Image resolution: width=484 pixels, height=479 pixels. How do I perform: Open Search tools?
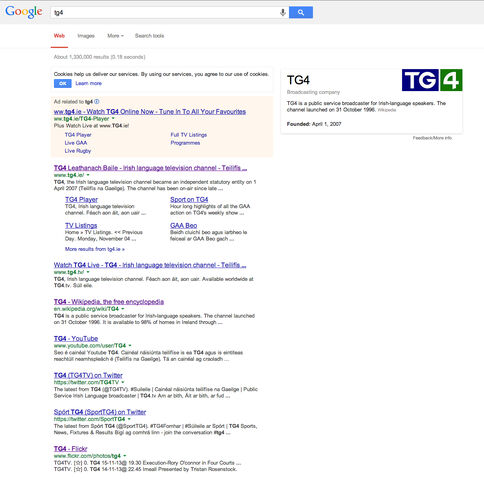(x=149, y=36)
